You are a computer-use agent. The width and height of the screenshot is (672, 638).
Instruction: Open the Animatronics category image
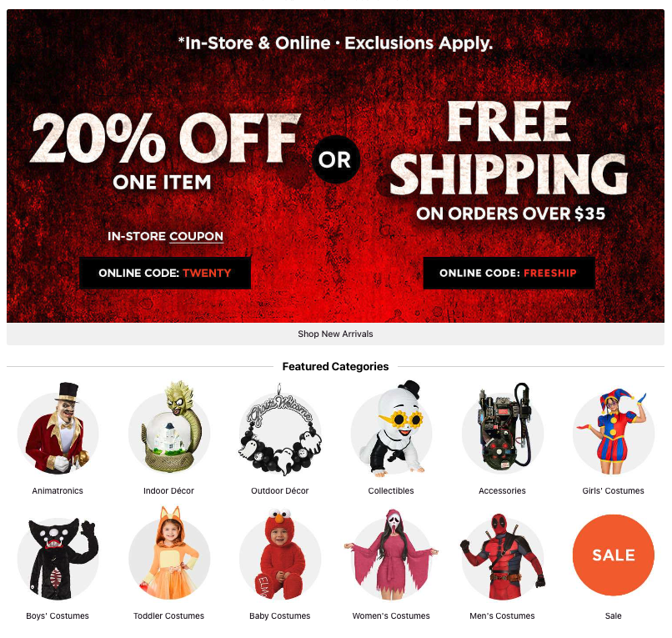(58, 429)
